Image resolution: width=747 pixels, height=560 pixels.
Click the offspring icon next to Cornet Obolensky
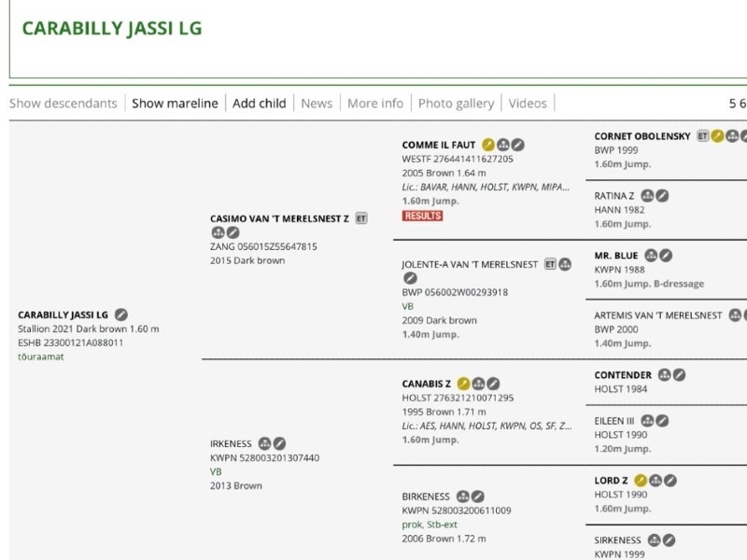click(732, 134)
